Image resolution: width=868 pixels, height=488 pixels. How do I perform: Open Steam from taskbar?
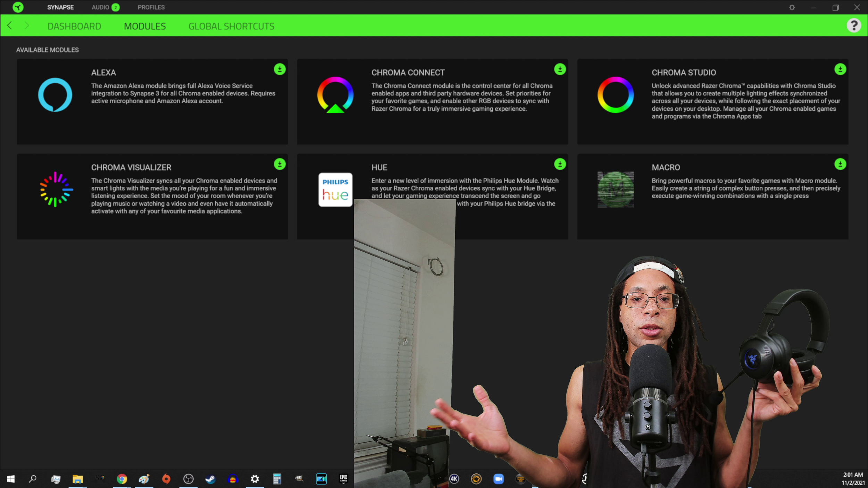point(210,479)
